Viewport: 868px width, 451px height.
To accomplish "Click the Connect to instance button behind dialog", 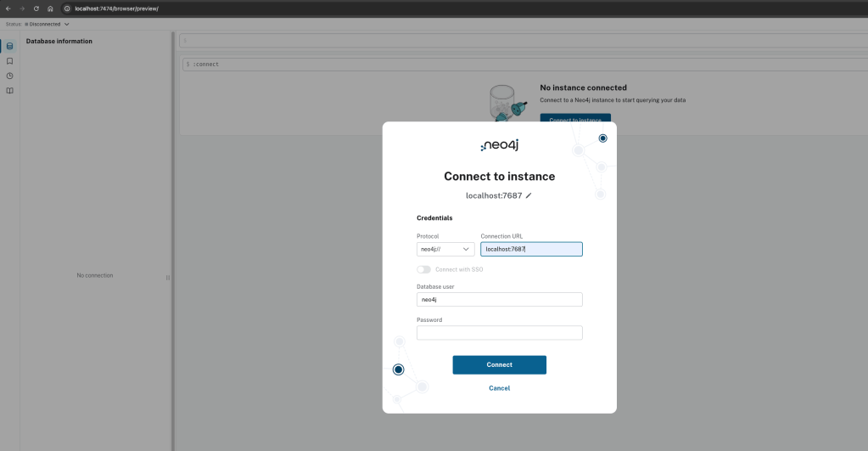I will tap(575, 118).
